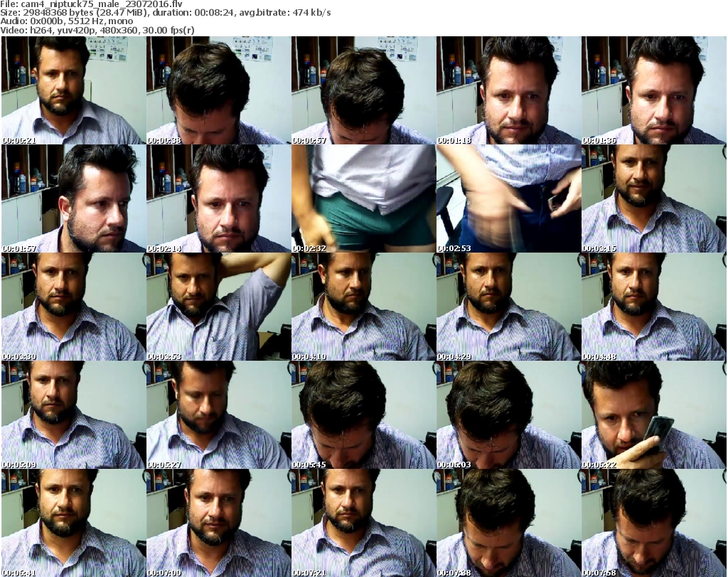Viewport: 728px width, 577px height.
Task: Select the 00:03:15 frame
Action: pyautogui.click(x=654, y=198)
